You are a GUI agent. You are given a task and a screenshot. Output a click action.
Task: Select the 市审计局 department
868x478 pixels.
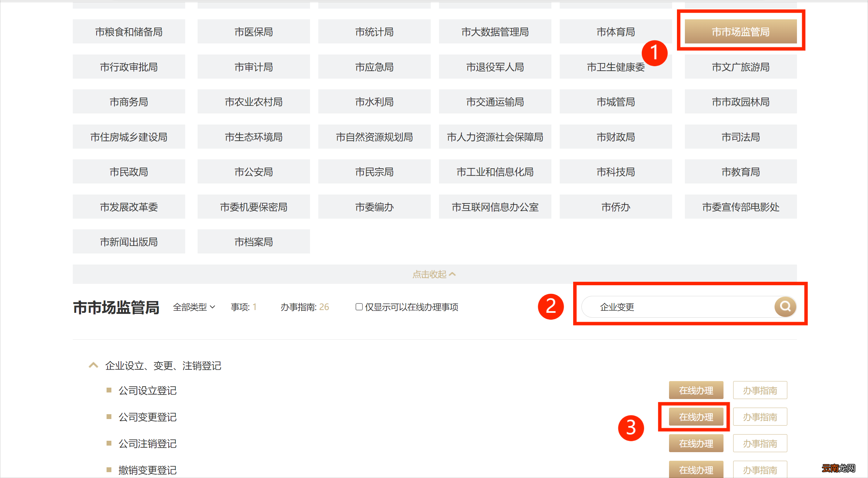254,67
